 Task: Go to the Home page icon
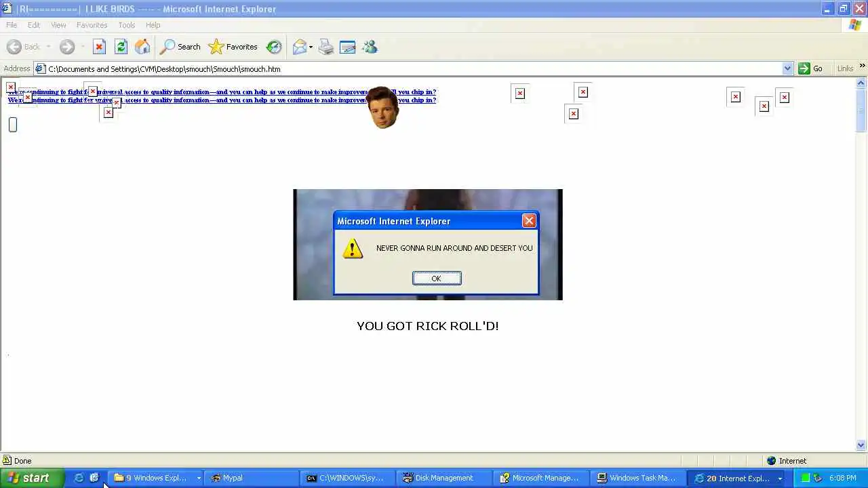coord(142,47)
